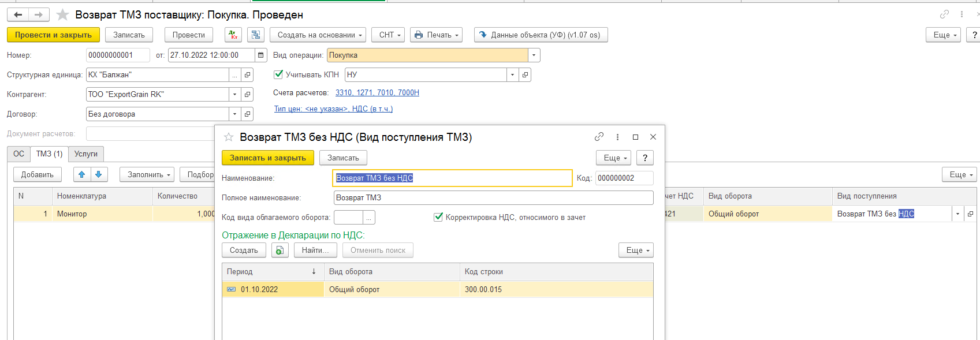The height and width of the screenshot is (340, 980).
Task: Get link icon in dialog header
Action: (x=599, y=137)
